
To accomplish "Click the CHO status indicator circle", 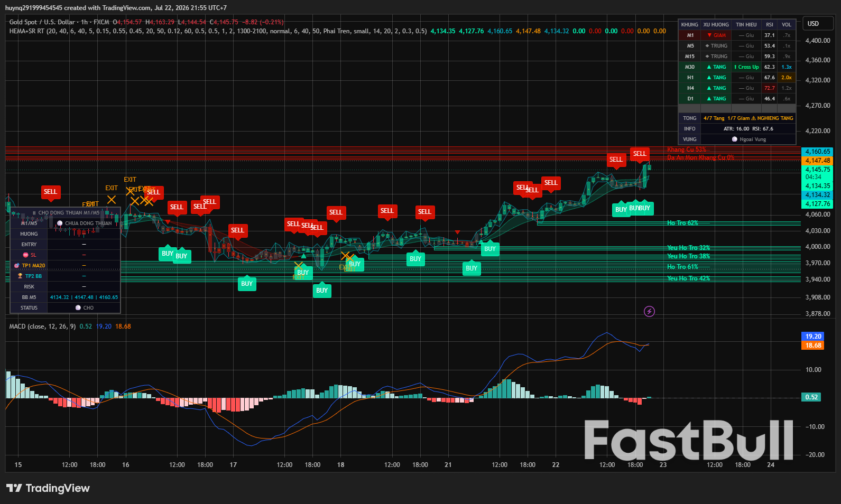I will [78, 308].
